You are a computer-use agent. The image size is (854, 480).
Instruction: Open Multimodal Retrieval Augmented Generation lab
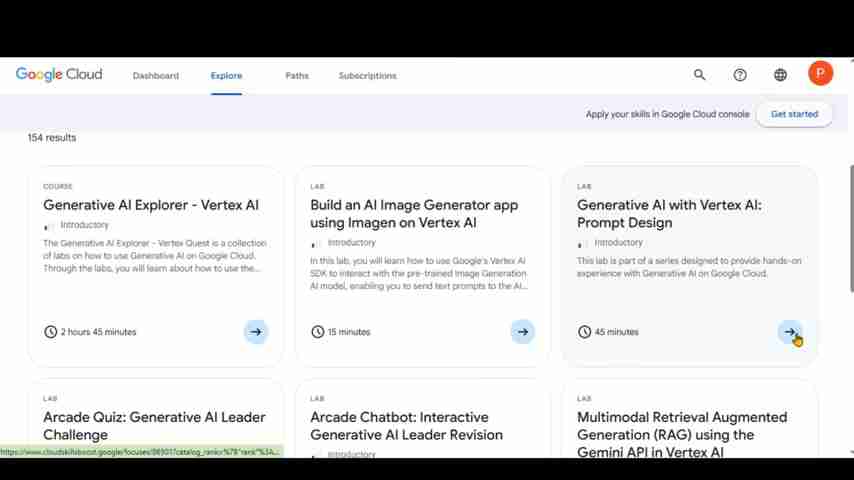coord(682,434)
